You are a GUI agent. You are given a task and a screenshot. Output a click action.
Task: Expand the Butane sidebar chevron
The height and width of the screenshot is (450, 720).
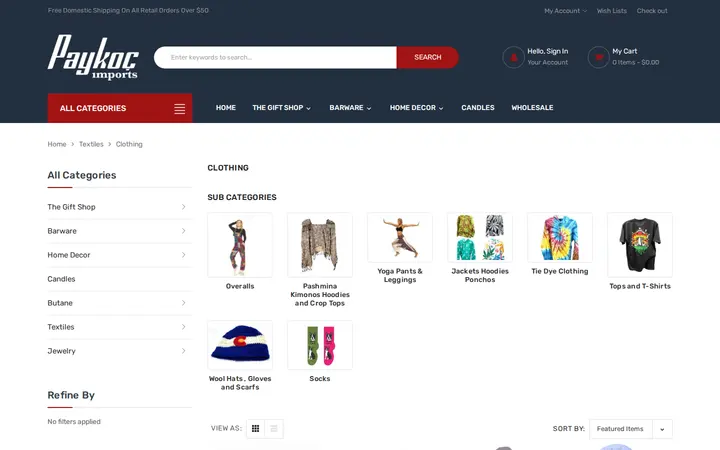[x=183, y=303]
